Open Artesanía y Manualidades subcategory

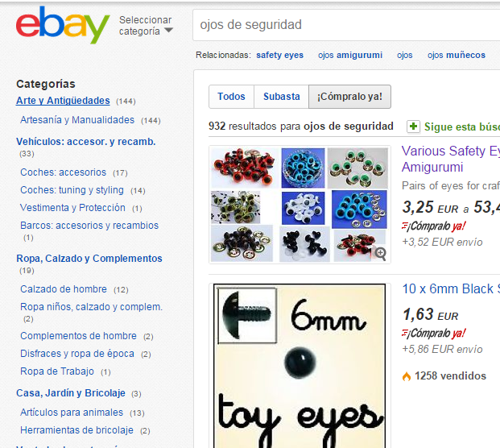(77, 120)
